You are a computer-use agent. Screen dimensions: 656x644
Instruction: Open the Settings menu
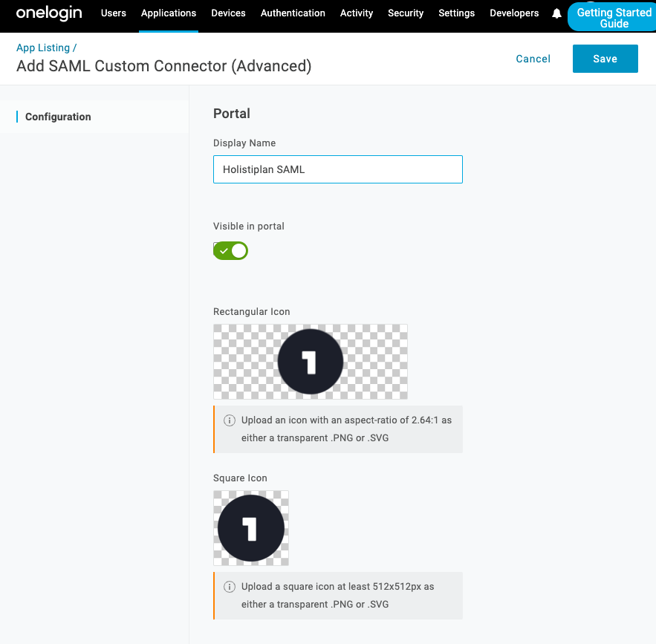[457, 13]
